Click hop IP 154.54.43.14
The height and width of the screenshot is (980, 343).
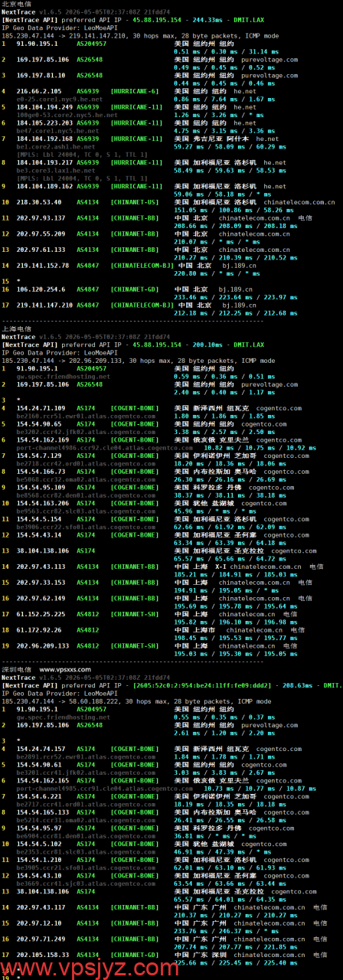[38, 535]
